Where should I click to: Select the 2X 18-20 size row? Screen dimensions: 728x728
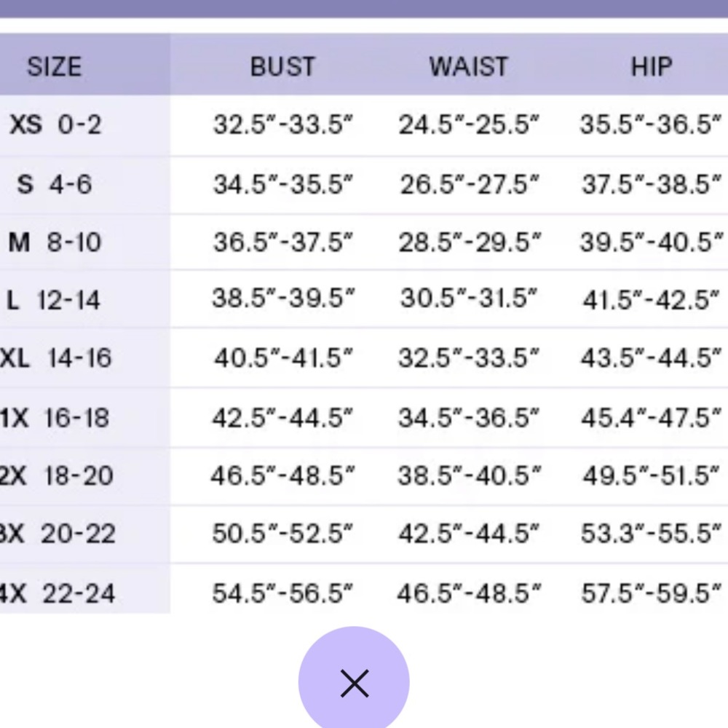pyautogui.click(x=55, y=476)
